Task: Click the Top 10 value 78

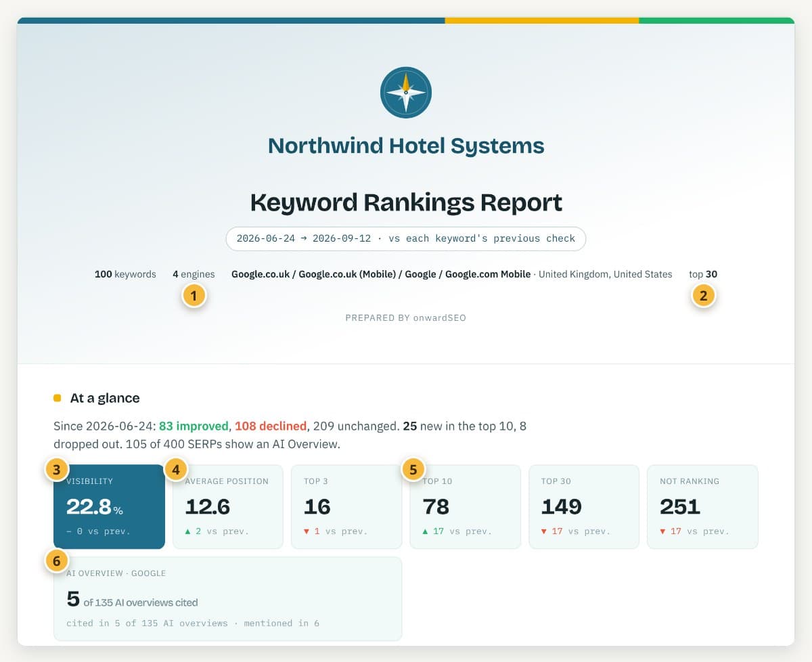Action: [x=436, y=506]
